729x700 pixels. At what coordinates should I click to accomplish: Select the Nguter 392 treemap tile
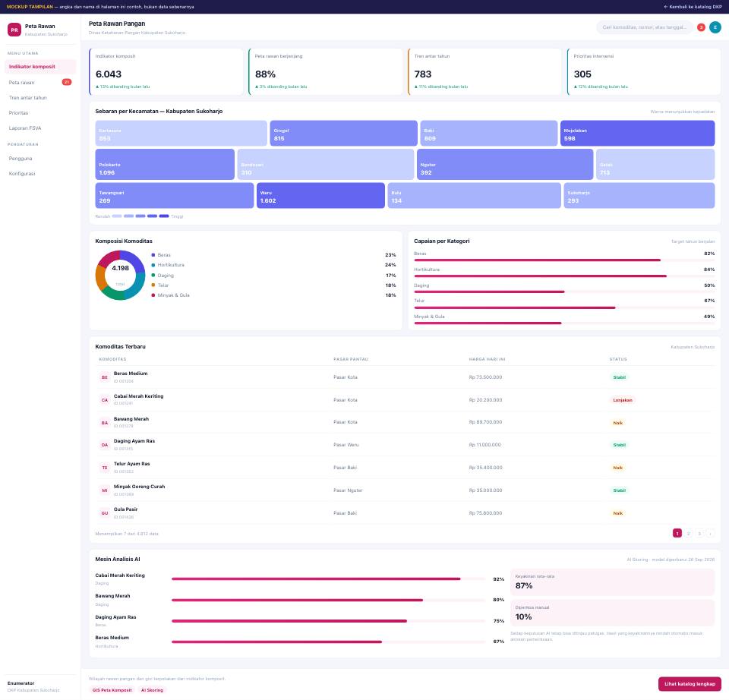click(x=505, y=165)
